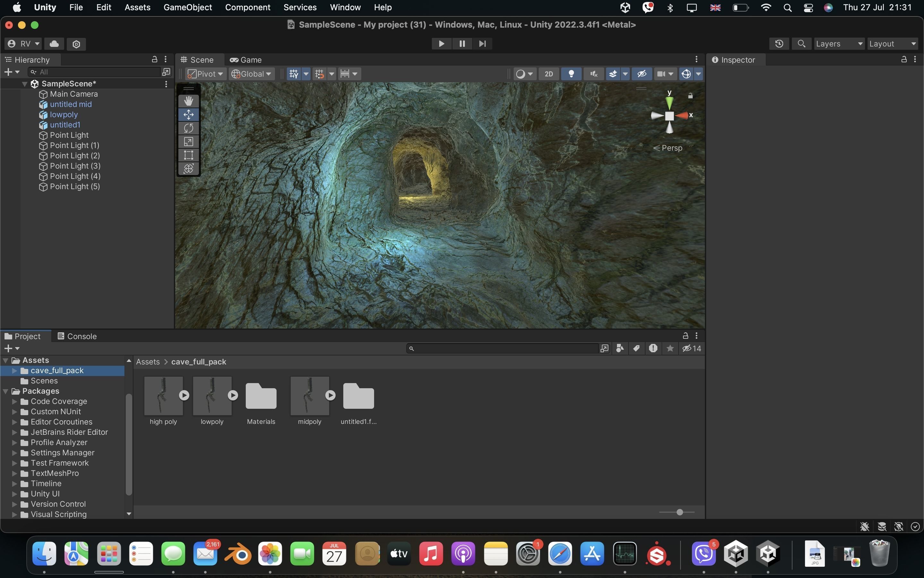Toggle 2D view mode in Scene
The width and height of the screenshot is (924, 578).
[549, 74]
